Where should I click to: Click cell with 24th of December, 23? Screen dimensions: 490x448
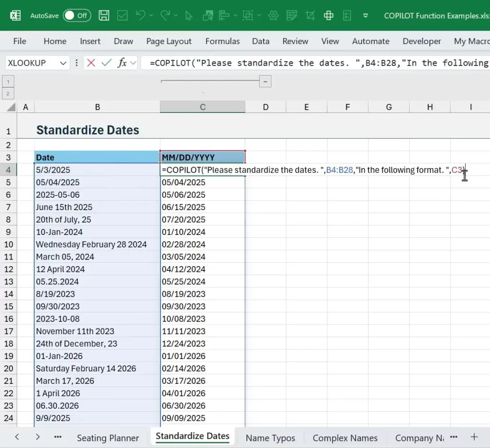click(97, 344)
